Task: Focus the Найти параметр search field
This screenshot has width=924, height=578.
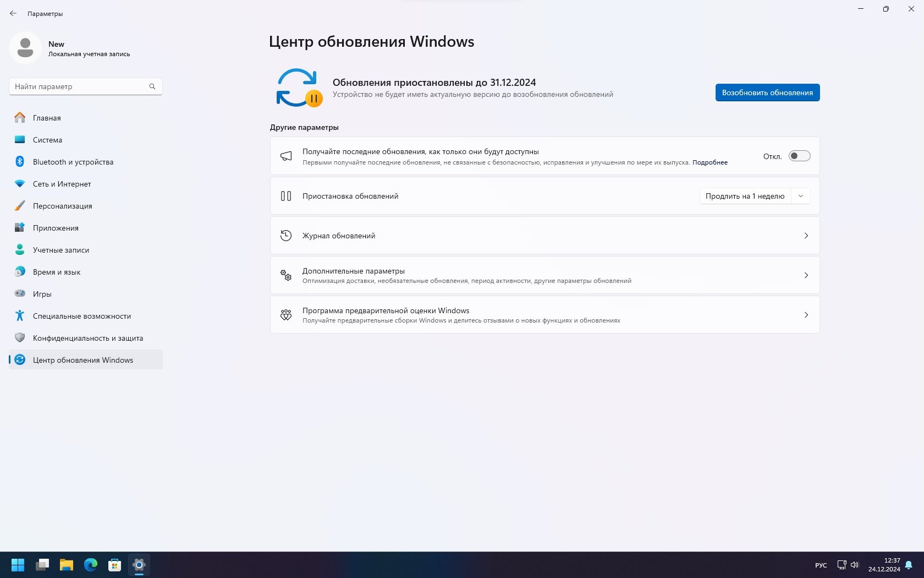Action: click(86, 86)
